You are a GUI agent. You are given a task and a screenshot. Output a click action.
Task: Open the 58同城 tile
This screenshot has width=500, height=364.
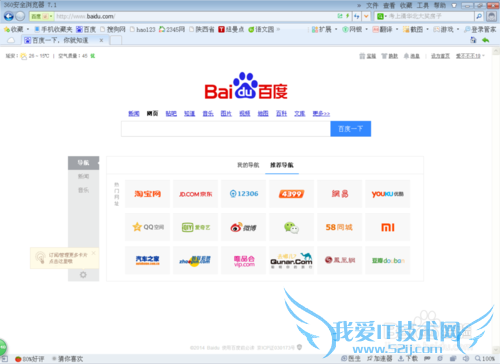click(x=339, y=227)
